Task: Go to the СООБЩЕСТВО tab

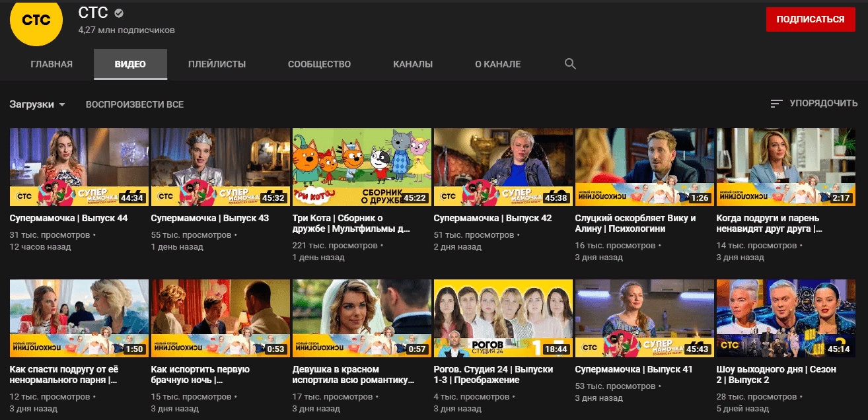Action: (319, 64)
